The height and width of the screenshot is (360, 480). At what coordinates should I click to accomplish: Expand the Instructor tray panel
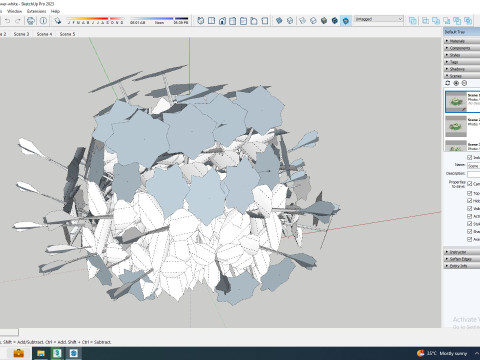[462, 252]
